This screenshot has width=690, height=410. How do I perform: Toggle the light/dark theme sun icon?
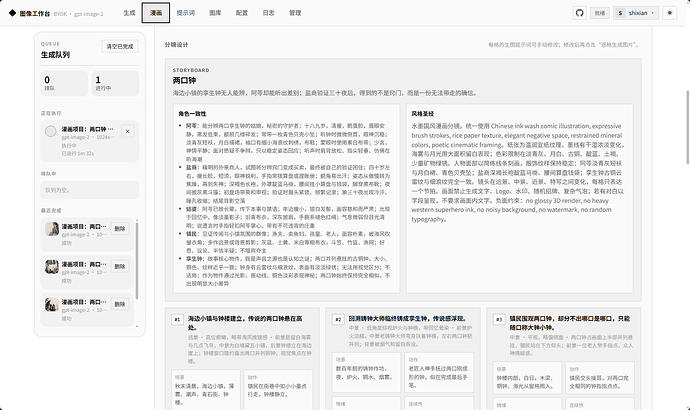pyautogui.click(x=669, y=13)
